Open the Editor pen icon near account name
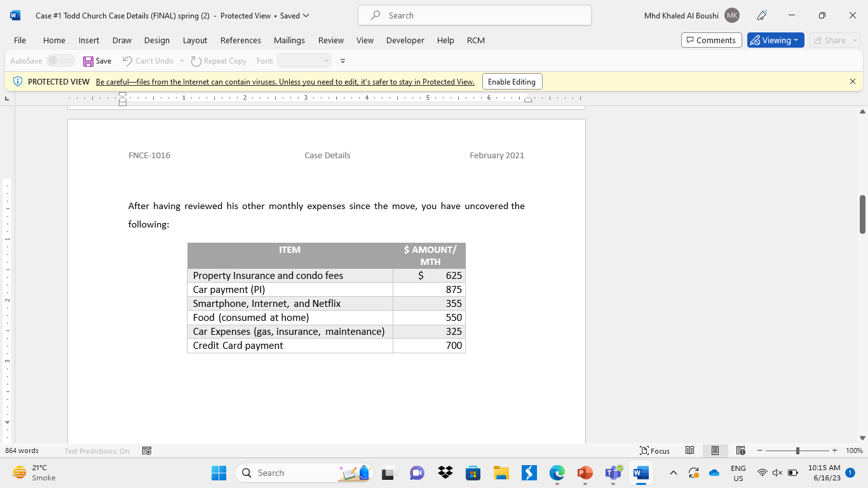This screenshot has height=488, width=868. tap(761, 15)
